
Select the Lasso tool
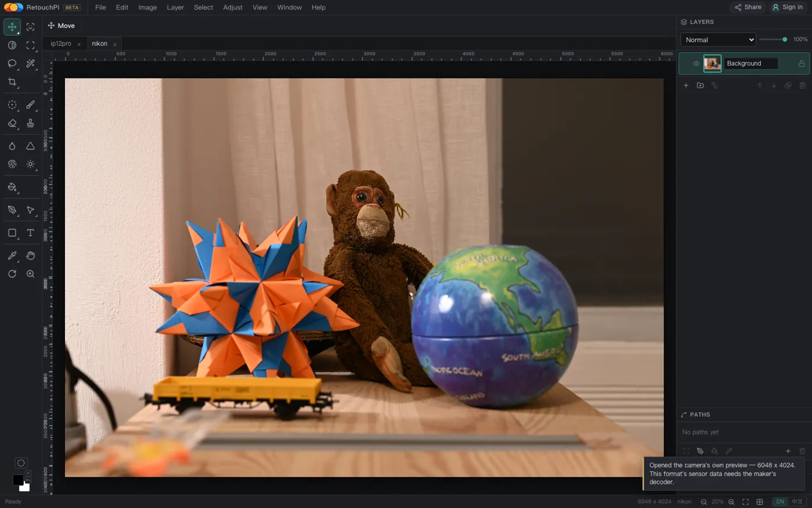[x=12, y=63]
